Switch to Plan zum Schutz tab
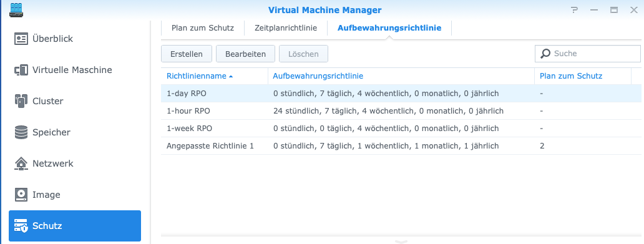644x244 pixels. click(x=203, y=28)
